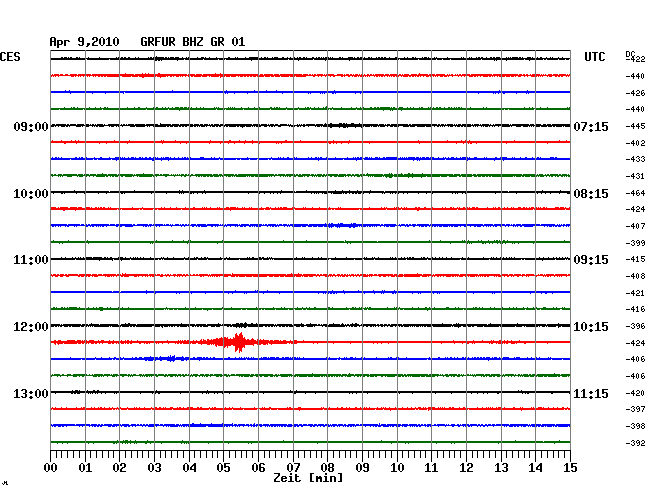Click the local time label "11:00"

point(31,260)
